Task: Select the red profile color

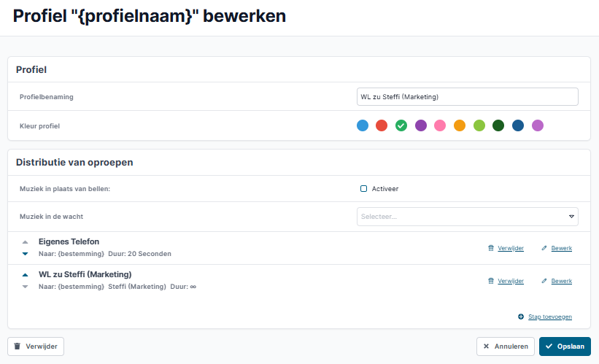Action: pyautogui.click(x=382, y=125)
